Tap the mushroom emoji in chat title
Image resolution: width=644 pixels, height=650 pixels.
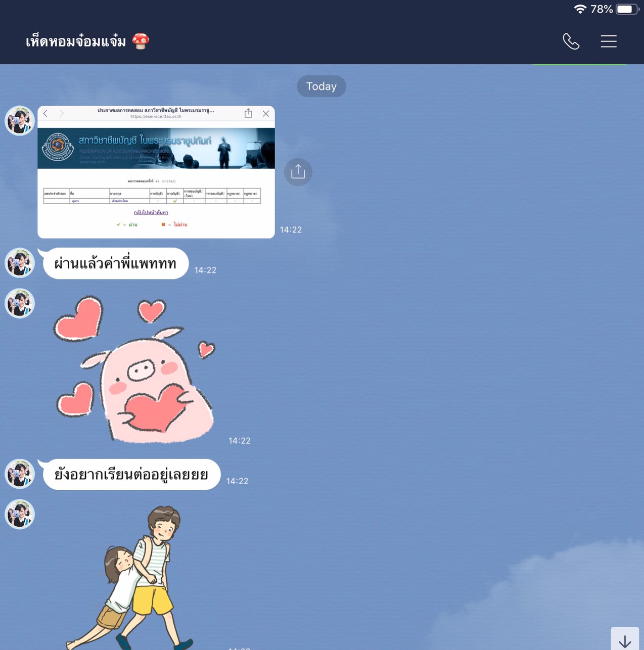click(141, 41)
